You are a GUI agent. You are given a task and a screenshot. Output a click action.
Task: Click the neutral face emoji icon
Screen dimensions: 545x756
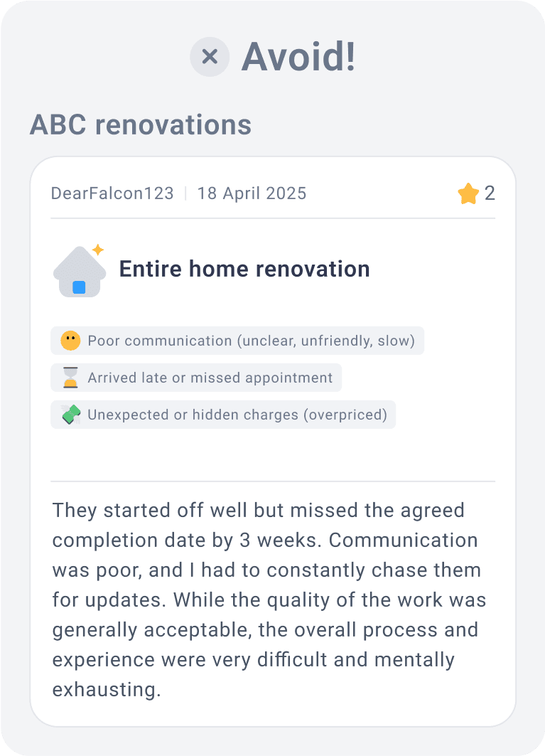click(70, 341)
